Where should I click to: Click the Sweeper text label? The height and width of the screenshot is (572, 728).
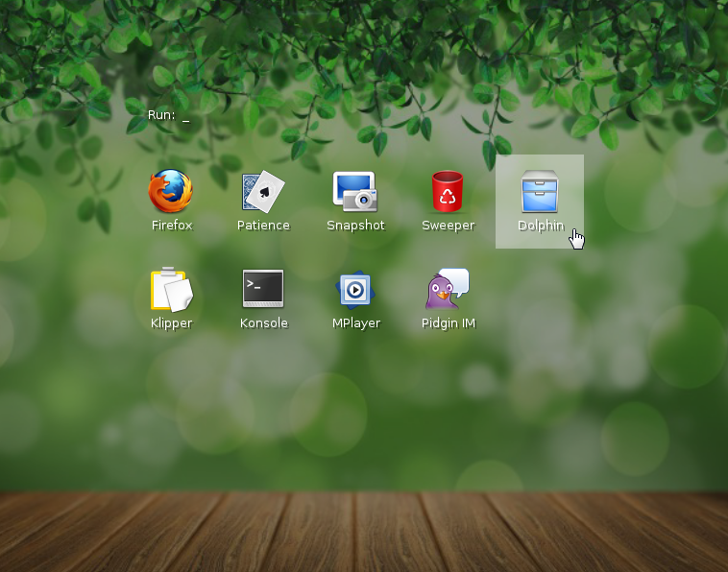click(448, 226)
